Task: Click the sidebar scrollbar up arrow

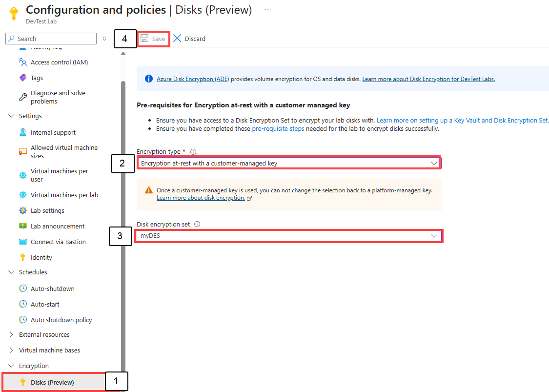Action: coord(123,54)
